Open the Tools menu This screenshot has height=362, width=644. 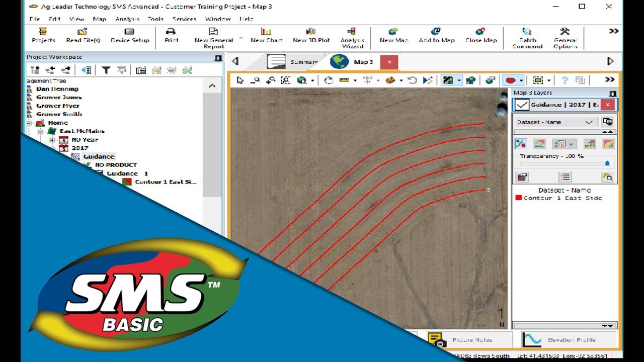click(155, 19)
